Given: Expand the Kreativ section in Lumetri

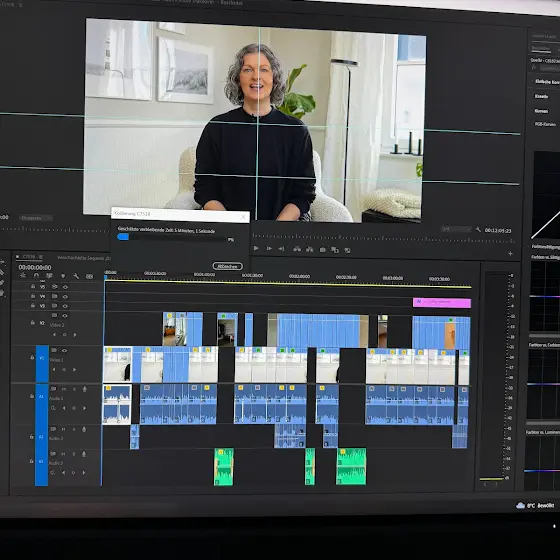Looking at the screenshot, I should tap(541, 96).
